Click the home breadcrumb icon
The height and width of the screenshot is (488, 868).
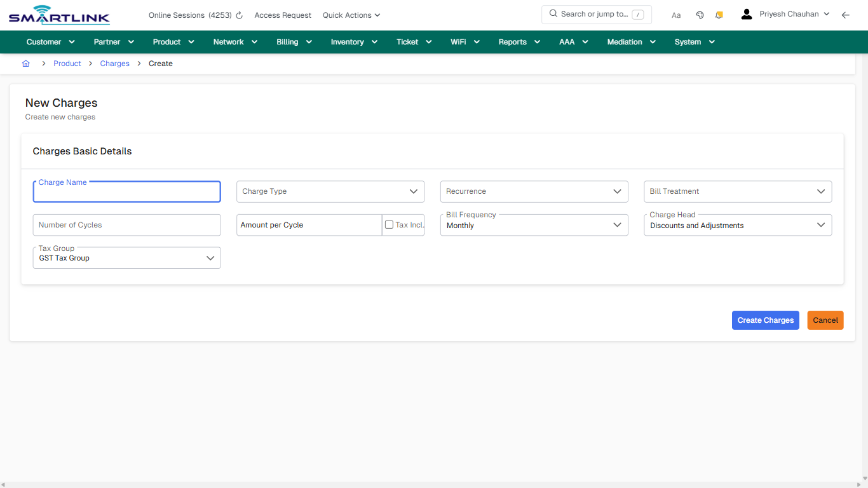coord(25,63)
